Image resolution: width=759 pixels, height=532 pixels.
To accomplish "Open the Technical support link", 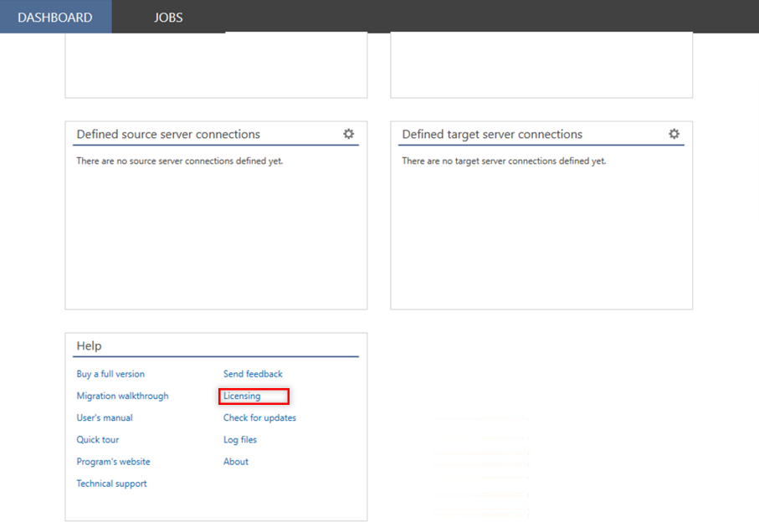I will [x=111, y=483].
